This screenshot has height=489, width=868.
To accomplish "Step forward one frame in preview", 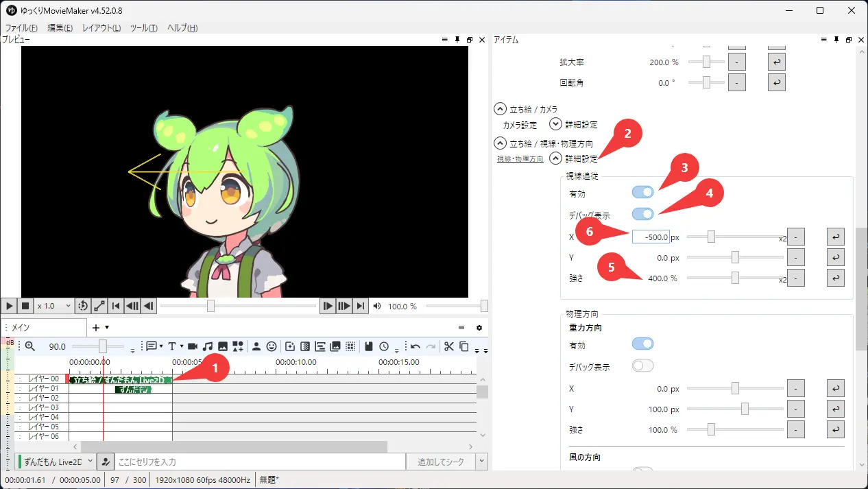I will click(328, 306).
